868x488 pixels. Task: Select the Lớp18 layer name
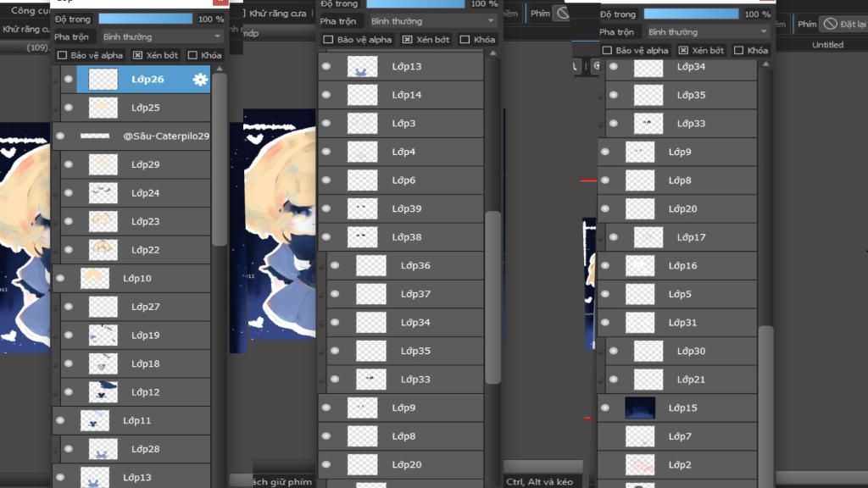click(x=146, y=363)
